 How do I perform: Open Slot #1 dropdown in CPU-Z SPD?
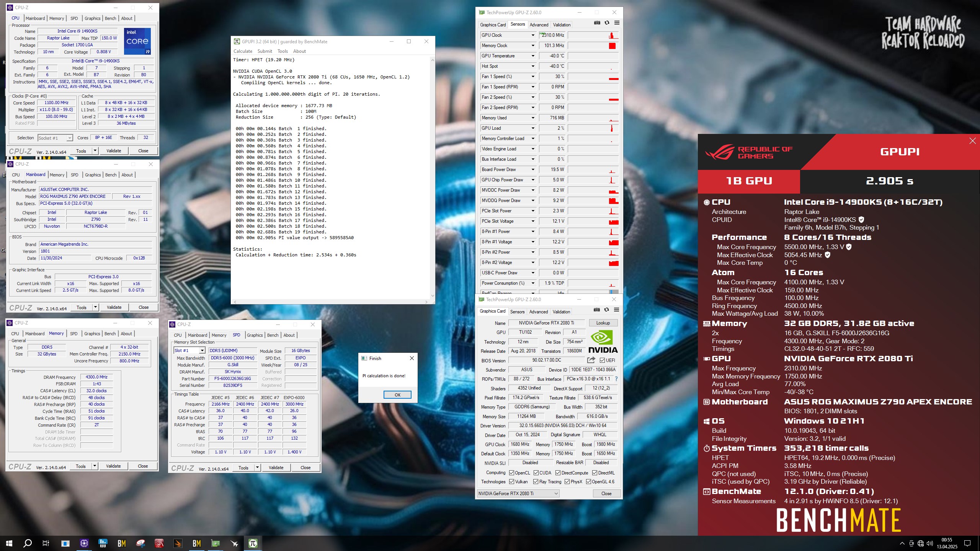coord(189,350)
